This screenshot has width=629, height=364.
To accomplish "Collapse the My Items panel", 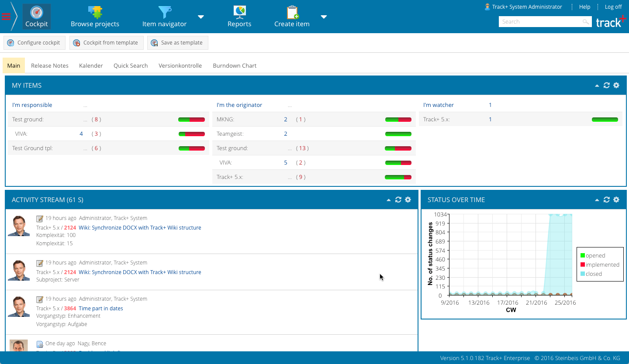I will coord(597,86).
